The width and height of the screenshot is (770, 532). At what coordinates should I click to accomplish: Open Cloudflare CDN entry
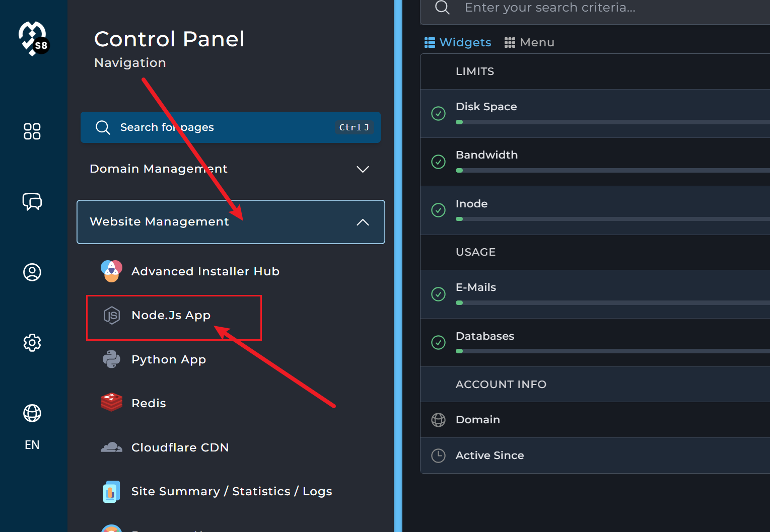180,447
